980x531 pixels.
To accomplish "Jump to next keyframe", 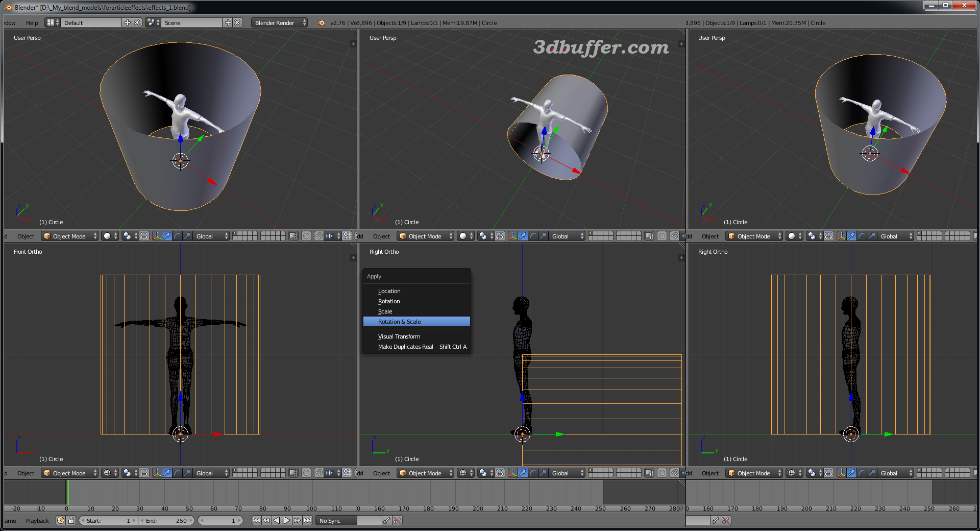I will click(x=297, y=520).
